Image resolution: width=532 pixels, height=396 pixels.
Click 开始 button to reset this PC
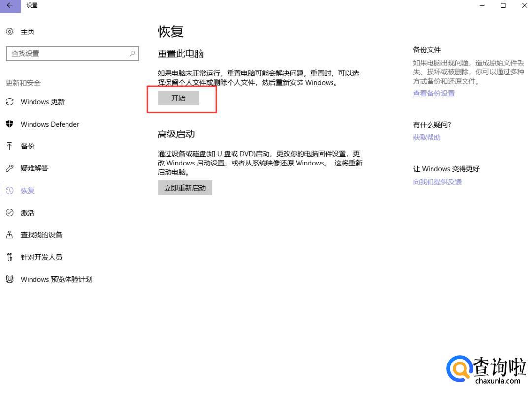coord(178,98)
